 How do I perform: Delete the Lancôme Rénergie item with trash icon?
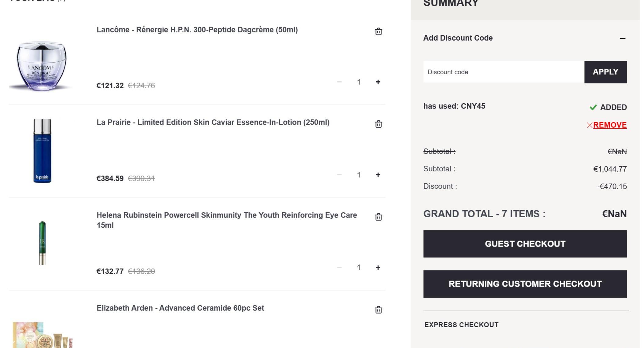[x=378, y=31]
